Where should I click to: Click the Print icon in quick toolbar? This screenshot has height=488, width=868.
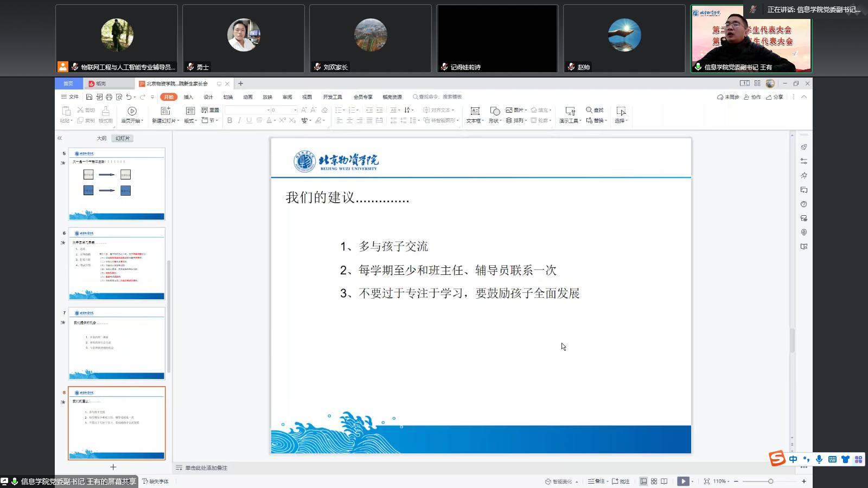[109, 97]
